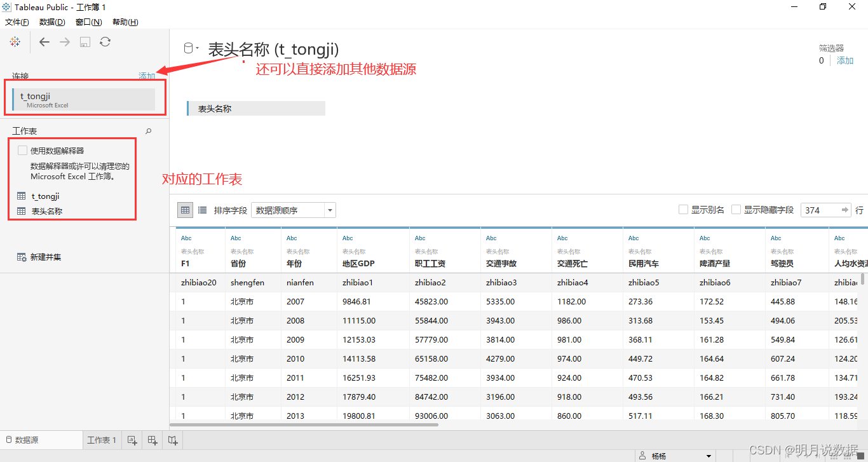The width and height of the screenshot is (868, 462).
Task: Click the 省份 column header
Action: coord(238,263)
